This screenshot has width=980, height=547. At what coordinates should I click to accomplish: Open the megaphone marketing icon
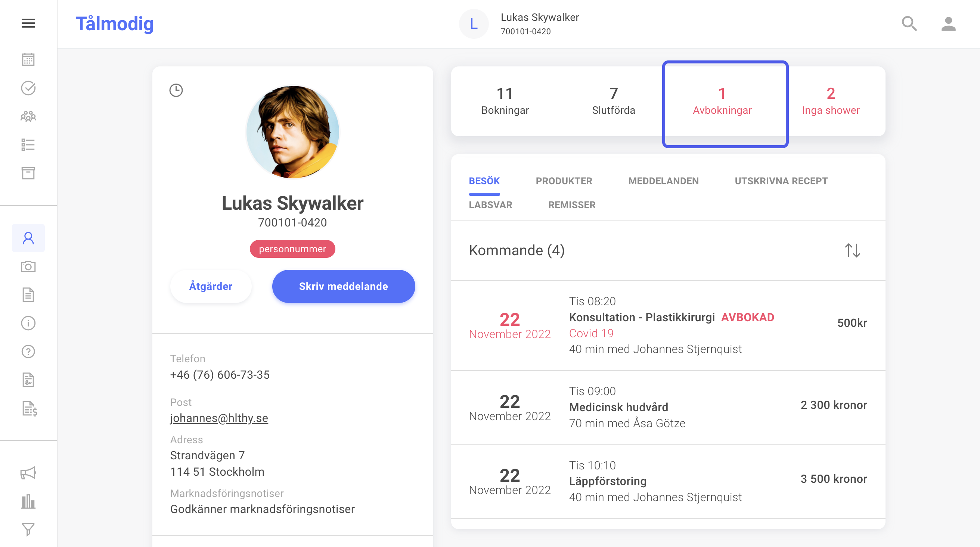pyautogui.click(x=28, y=473)
